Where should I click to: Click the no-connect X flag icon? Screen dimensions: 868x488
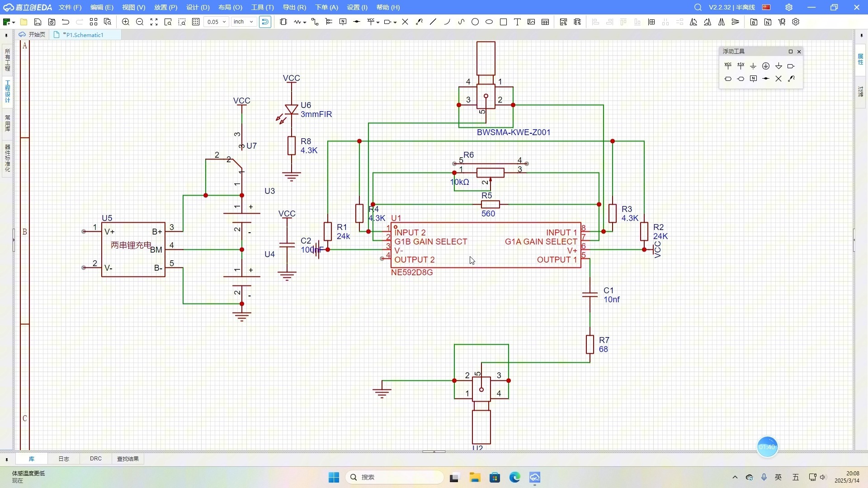pos(405,22)
